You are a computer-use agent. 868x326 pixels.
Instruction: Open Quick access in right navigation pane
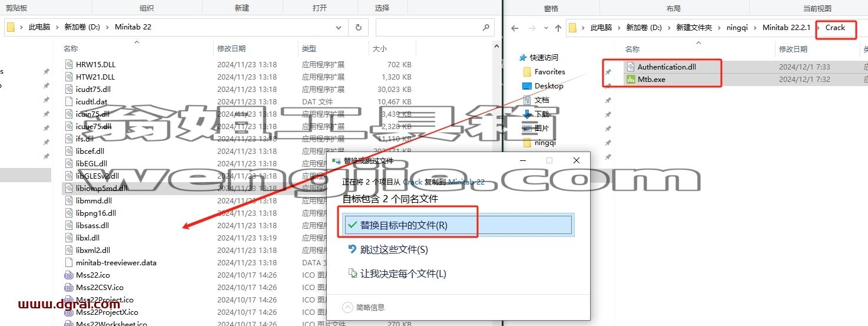coord(544,58)
